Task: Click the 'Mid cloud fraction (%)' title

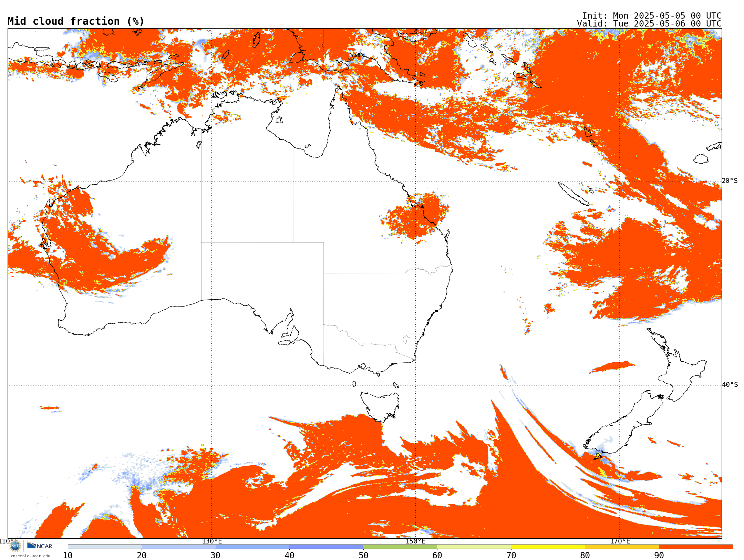Action: coord(76,21)
